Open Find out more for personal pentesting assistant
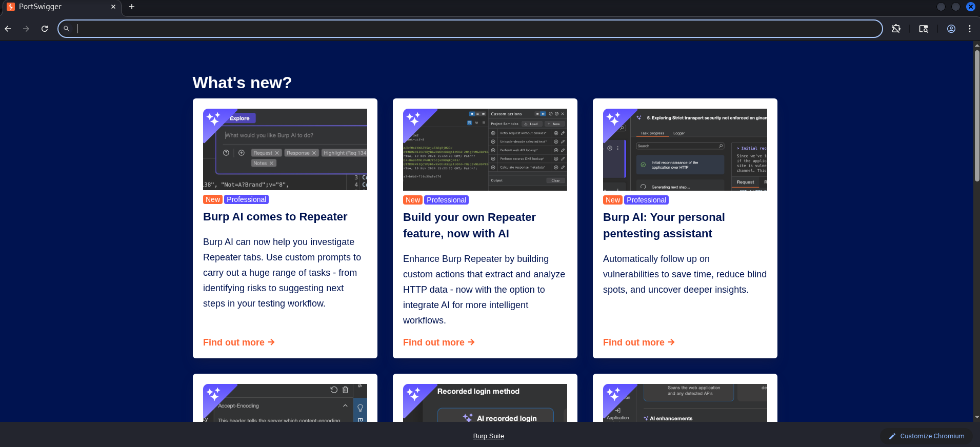The width and height of the screenshot is (980, 447). point(639,342)
